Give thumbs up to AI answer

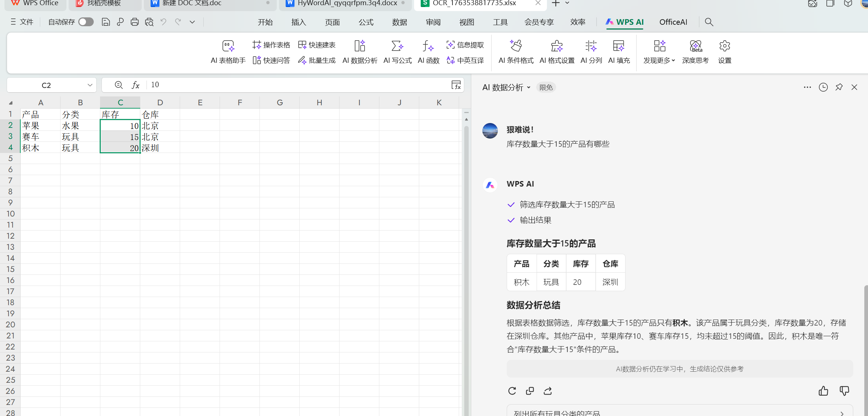tap(823, 391)
